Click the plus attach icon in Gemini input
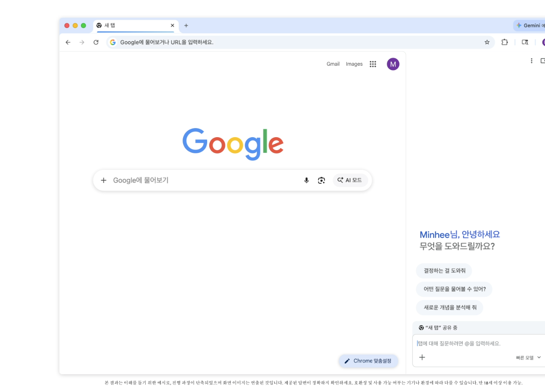 422,357
